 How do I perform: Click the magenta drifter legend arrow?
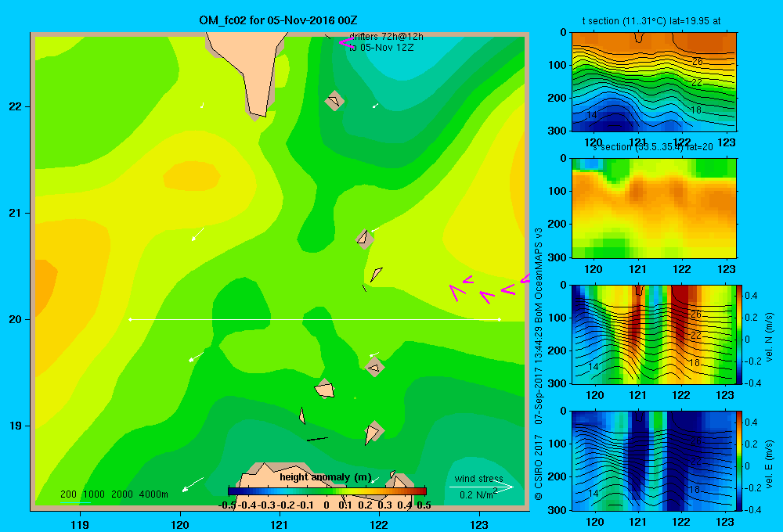[x=345, y=42]
